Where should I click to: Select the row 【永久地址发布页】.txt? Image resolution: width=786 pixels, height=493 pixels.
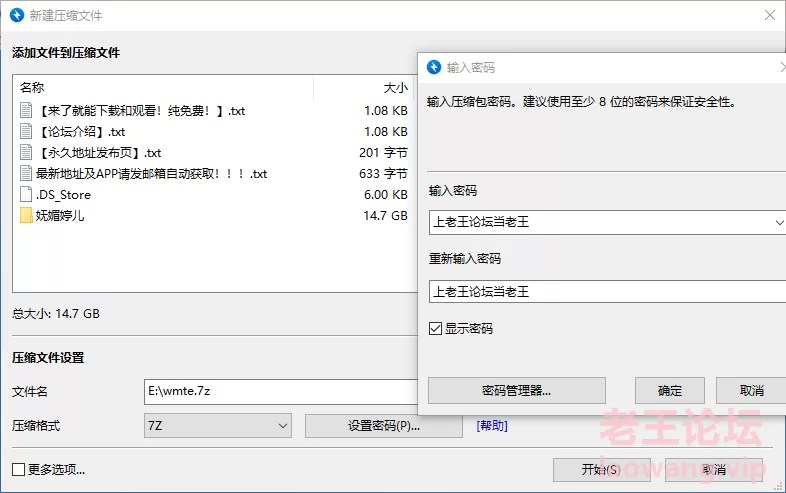coord(215,152)
